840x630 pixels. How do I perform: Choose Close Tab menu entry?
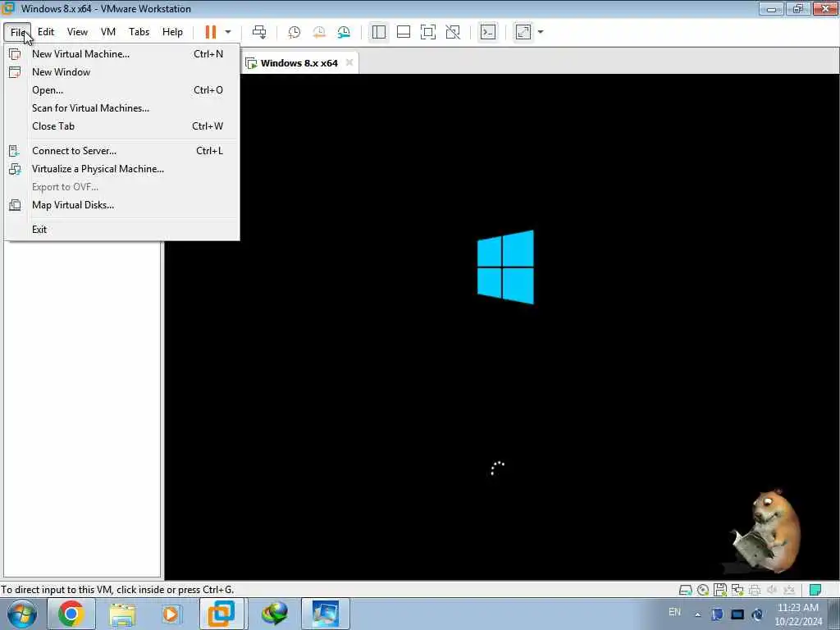pos(122,126)
